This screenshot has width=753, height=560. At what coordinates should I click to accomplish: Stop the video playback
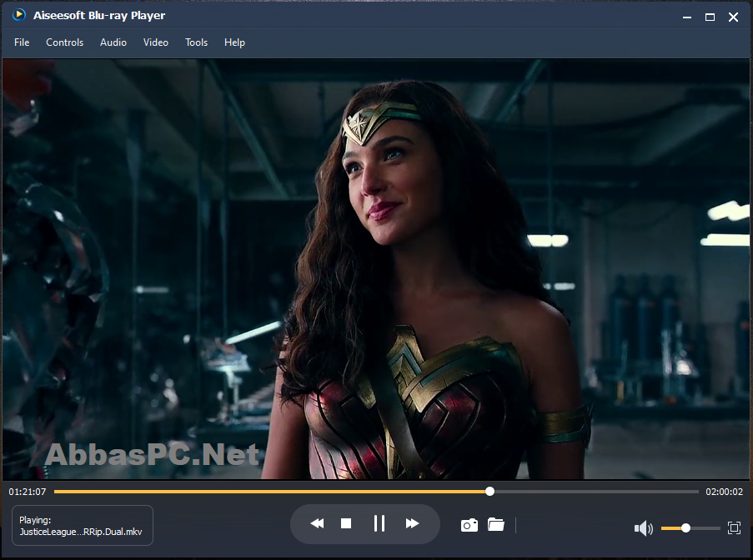pyautogui.click(x=346, y=523)
